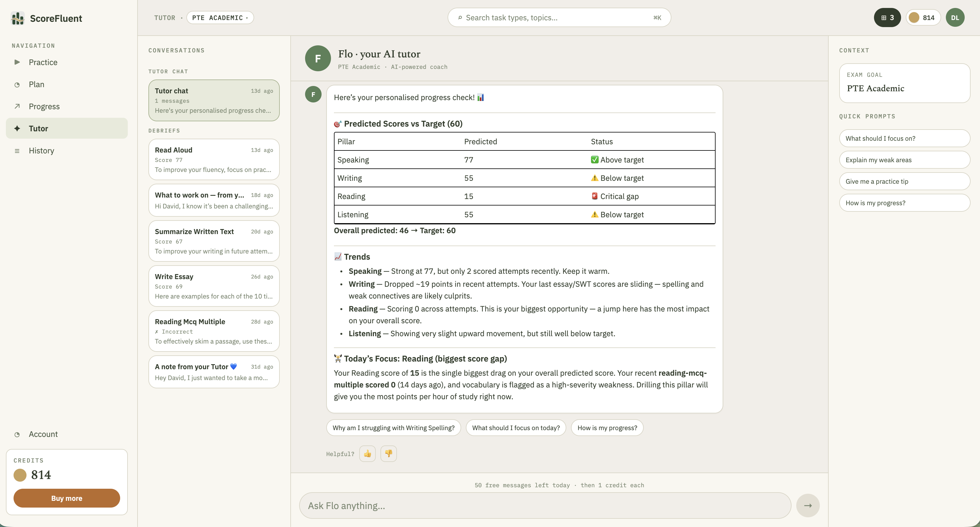Click the Progress arrow icon in navigation
The width and height of the screenshot is (980, 527).
coord(17,107)
